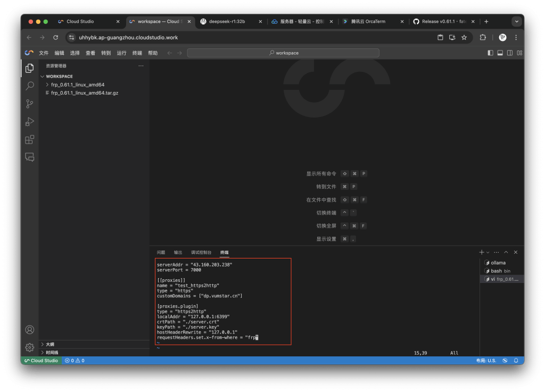Open the browser profile avatar

coord(502,38)
